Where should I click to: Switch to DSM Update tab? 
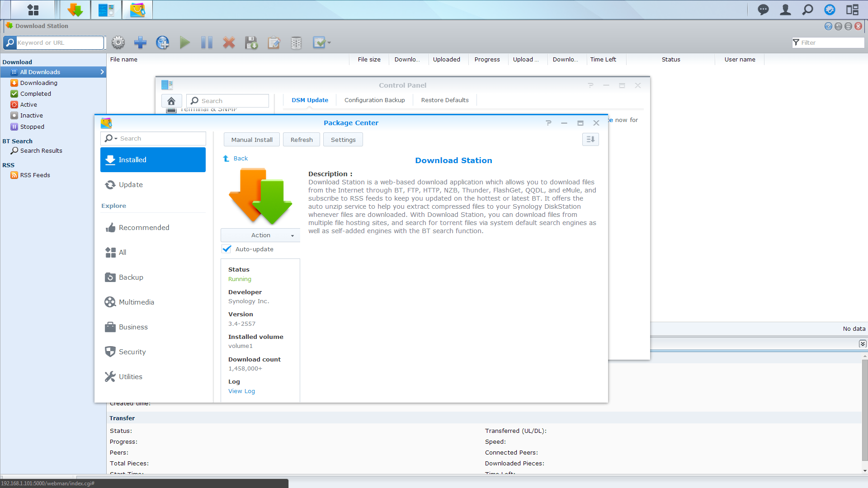310,100
